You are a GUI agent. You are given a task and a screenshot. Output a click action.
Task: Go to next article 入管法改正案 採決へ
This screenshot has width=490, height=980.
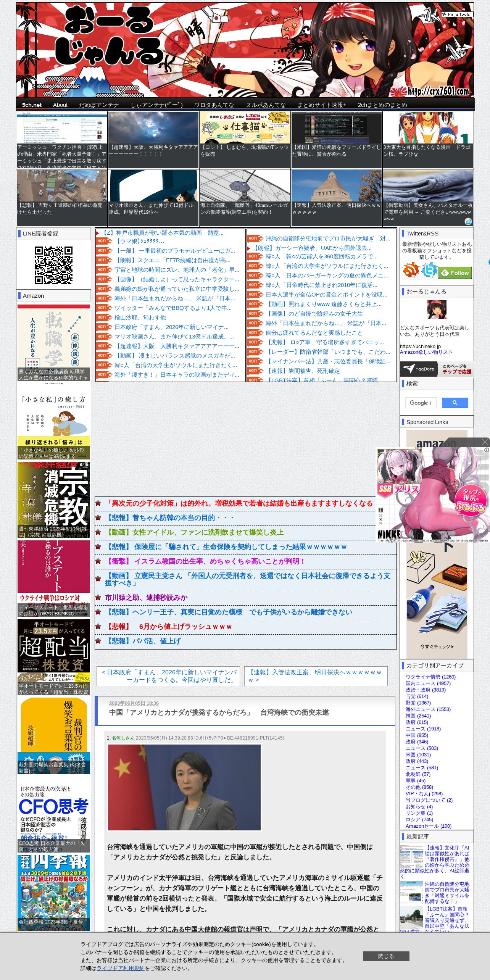pyautogui.click(x=316, y=676)
